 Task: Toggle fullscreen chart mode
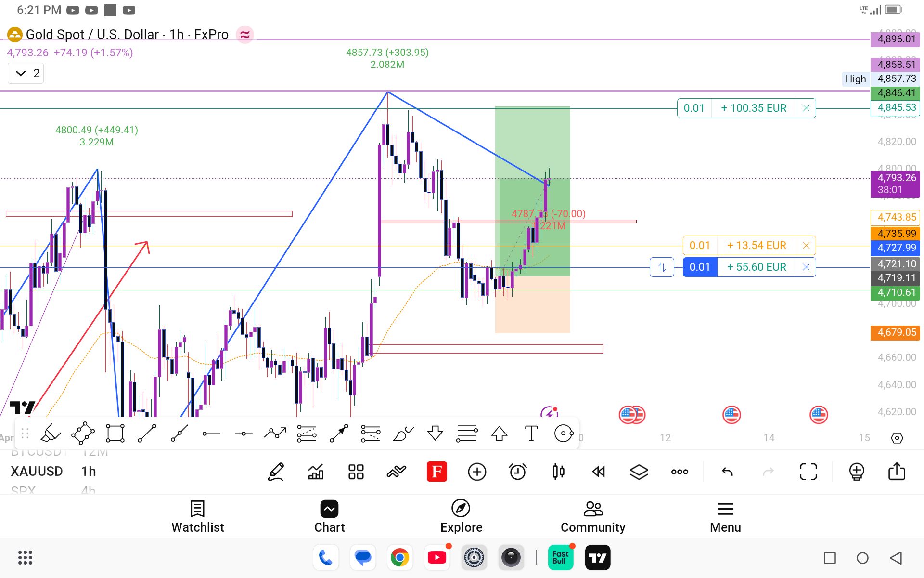pos(808,472)
